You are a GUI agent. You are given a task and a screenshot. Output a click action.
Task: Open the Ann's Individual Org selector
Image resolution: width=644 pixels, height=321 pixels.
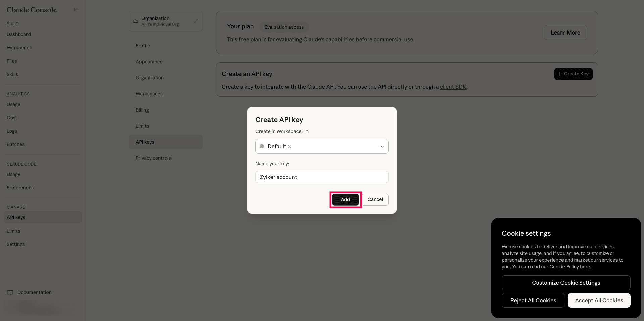(x=166, y=21)
